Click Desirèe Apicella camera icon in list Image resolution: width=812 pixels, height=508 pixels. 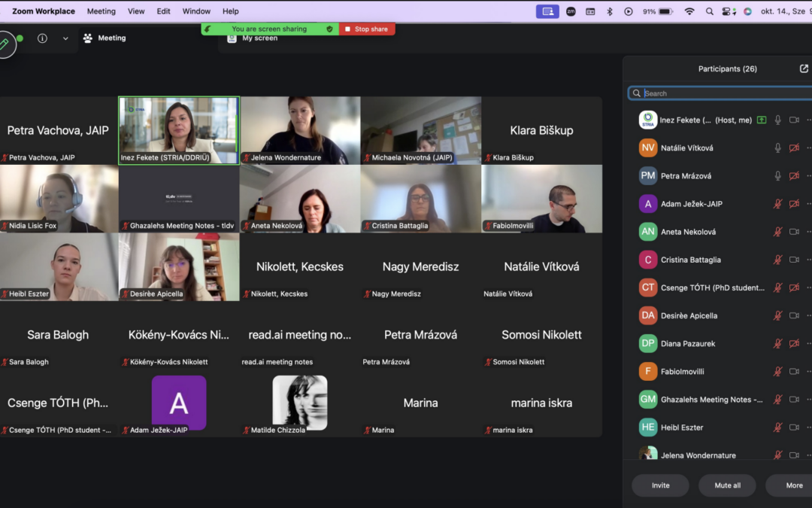794,315
